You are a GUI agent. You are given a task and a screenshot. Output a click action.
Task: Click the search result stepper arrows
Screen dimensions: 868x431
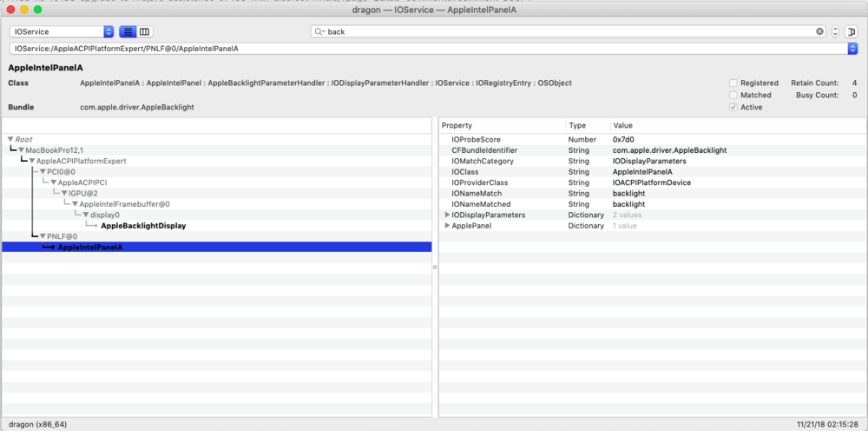(835, 31)
